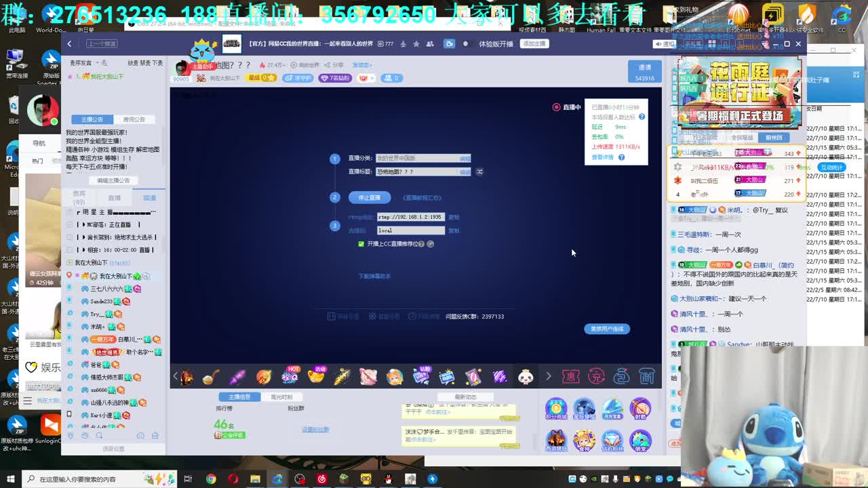Select the pink pig gift icon

point(368,376)
